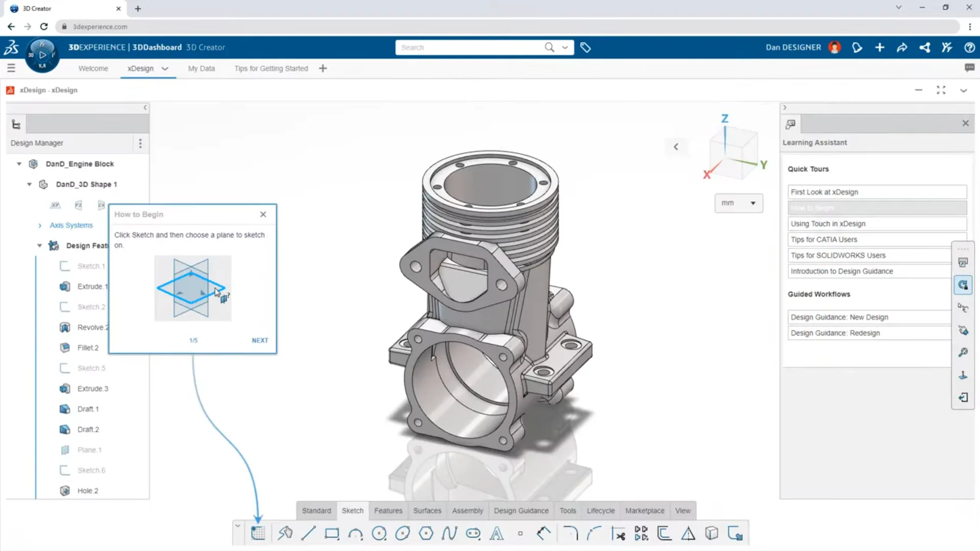The image size is (980, 551).
Task: Select the Trim scissors tool
Action: 618,534
